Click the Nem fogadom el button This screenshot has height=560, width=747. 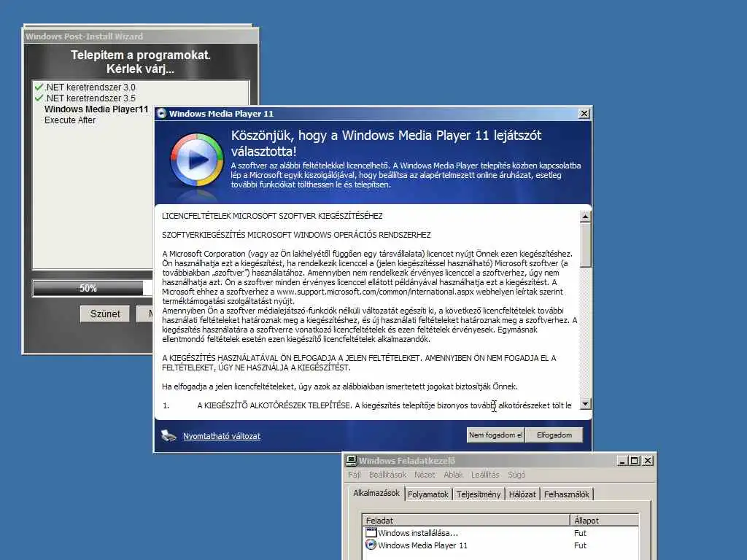(x=495, y=435)
